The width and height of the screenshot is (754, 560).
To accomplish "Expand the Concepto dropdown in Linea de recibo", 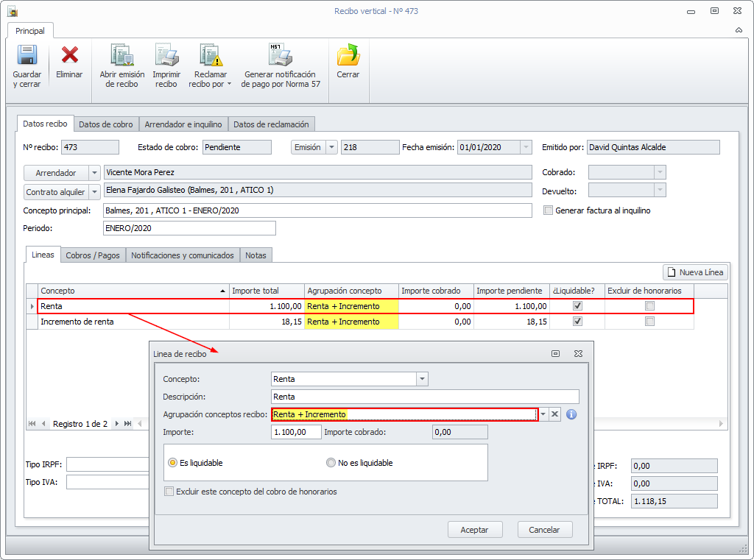I will tap(422, 379).
